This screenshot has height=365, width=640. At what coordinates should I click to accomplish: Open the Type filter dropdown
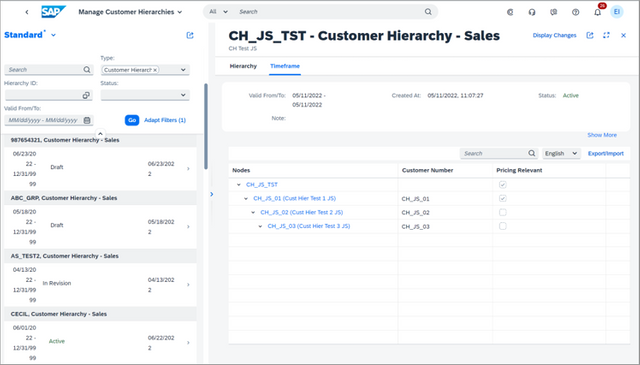coord(183,70)
